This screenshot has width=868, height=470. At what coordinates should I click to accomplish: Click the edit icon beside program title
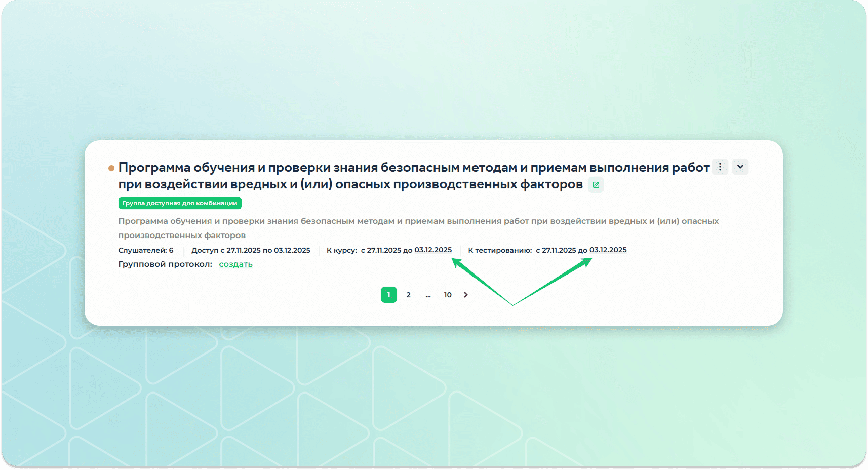point(596,185)
